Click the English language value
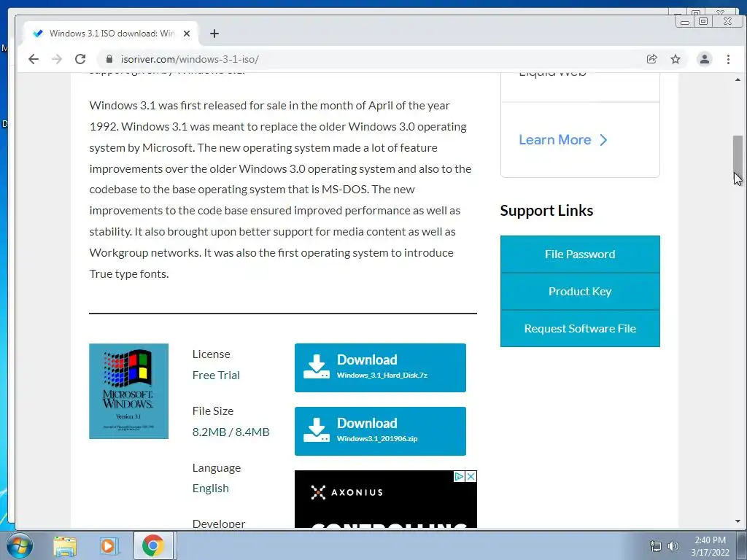Image resolution: width=747 pixels, height=560 pixels. point(211,488)
